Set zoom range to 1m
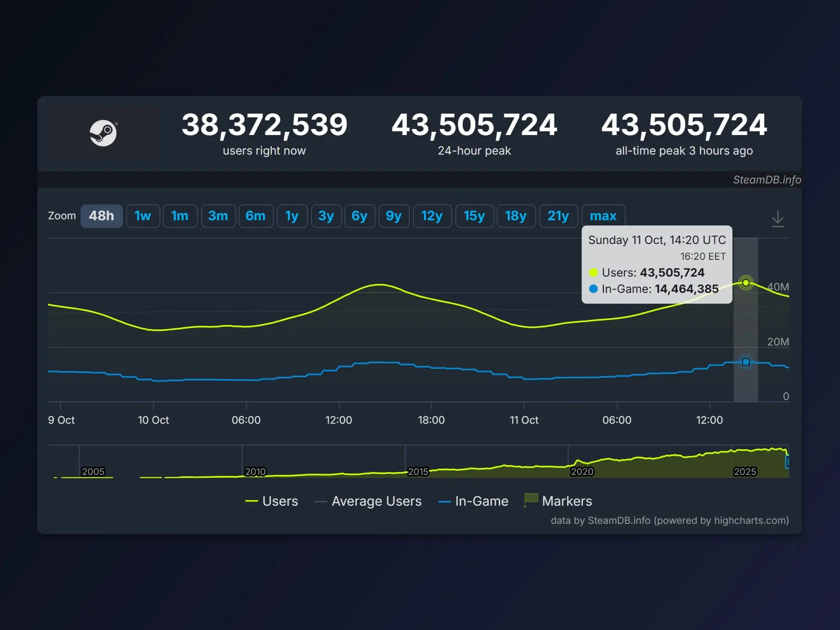This screenshot has height=630, width=840. pyautogui.click(x=180, y=216)
